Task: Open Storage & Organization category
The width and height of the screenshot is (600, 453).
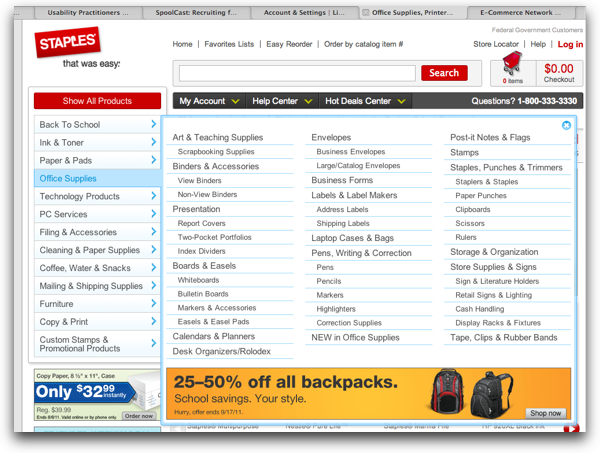Action: coord(494,252)
